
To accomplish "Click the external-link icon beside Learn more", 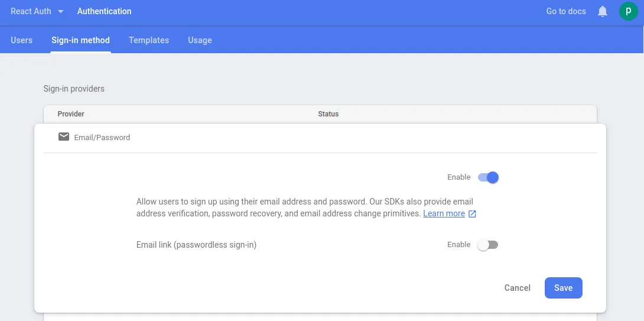I will 472,214.
